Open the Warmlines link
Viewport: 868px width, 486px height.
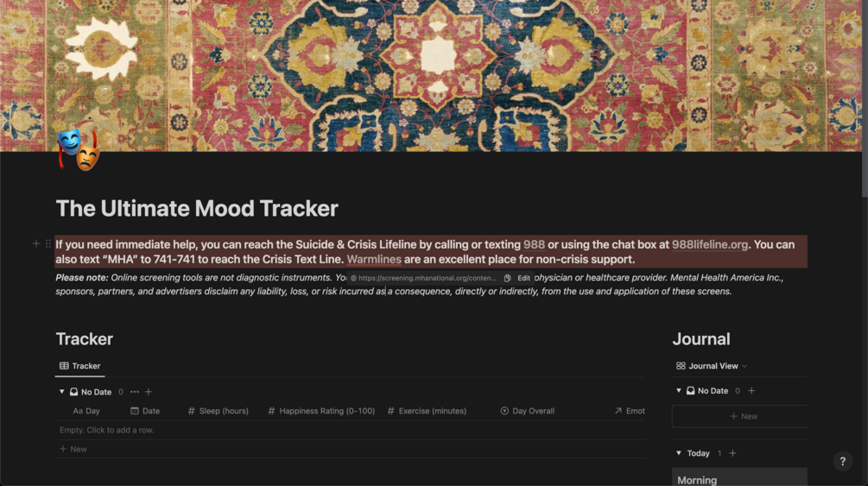(x=374, y=260)
